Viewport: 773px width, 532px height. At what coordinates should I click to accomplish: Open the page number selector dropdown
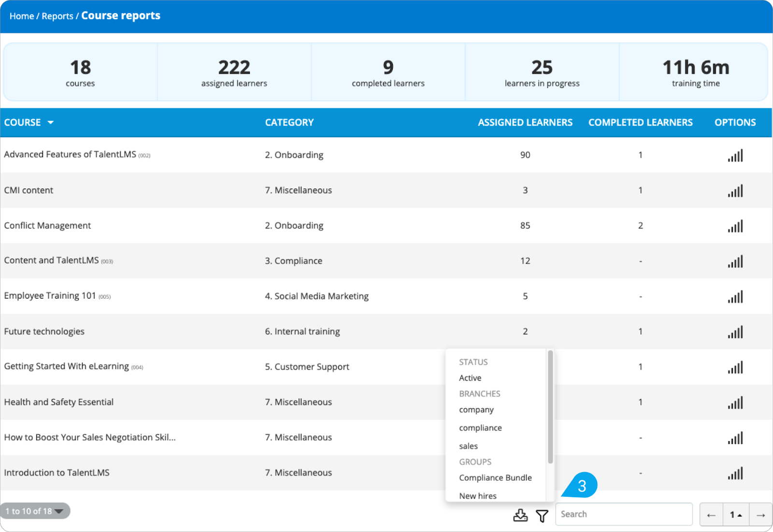[x=736, y=515]
